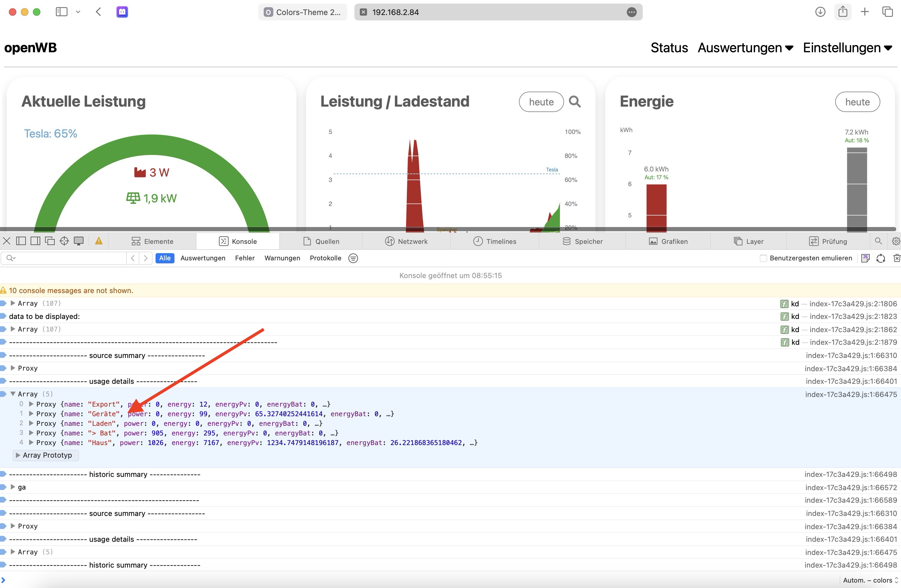Switch to the Netzwerk tab
This screenshot has width=901, height=588.
point(406,241)
